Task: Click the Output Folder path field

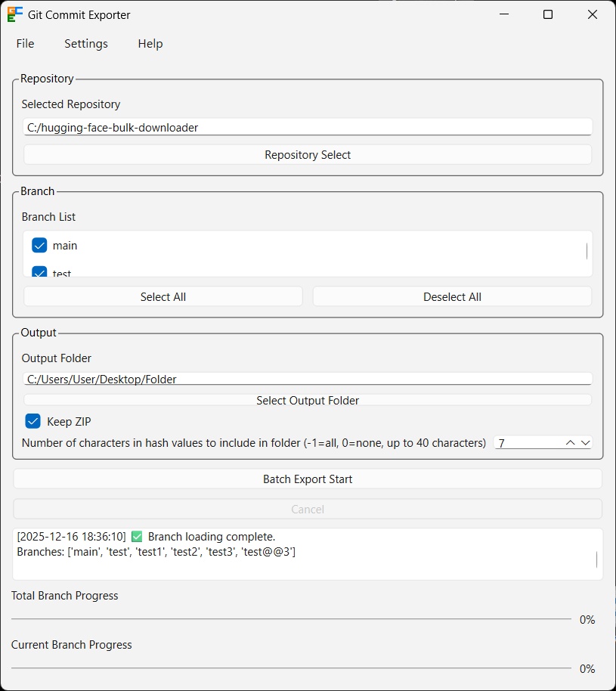Action: [x=308, y=379]
